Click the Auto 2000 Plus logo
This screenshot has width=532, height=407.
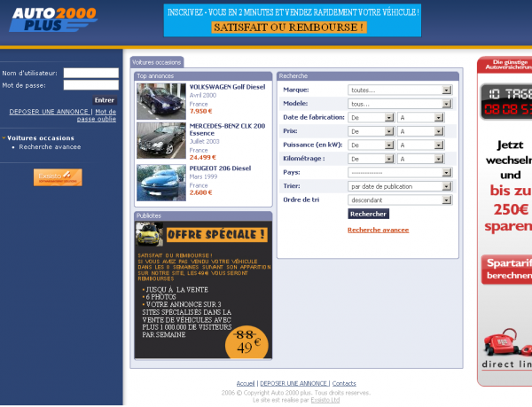point(53,20)
